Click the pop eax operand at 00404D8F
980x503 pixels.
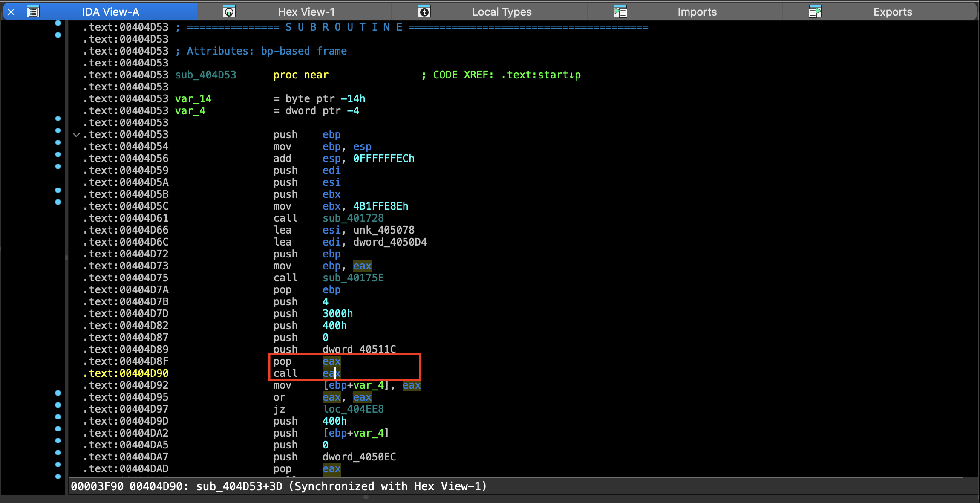coord(331,361)
